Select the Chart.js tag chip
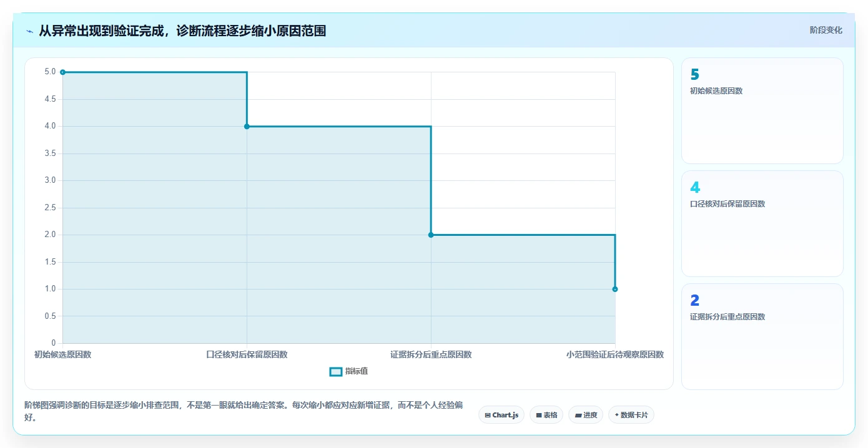 (501, 415)
